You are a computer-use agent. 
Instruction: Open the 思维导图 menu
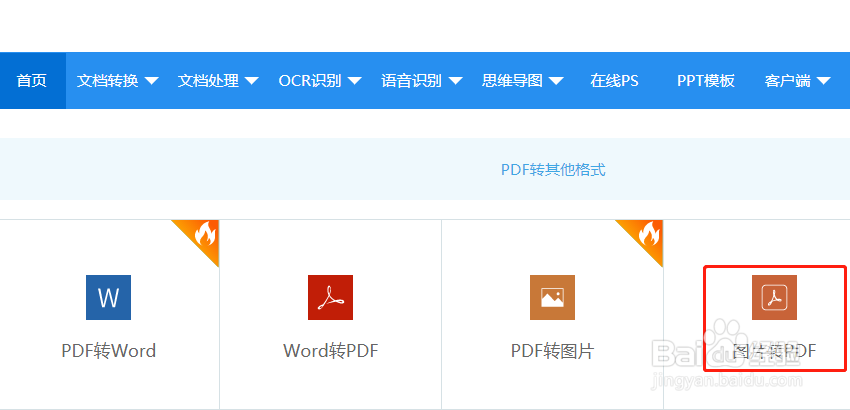click(x=512, y=81)
